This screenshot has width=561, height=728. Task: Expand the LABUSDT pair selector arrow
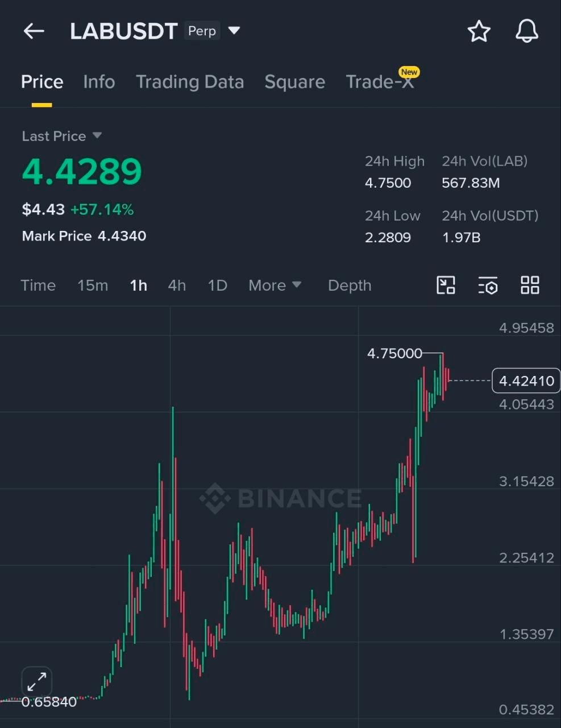(x=234, y=31)
